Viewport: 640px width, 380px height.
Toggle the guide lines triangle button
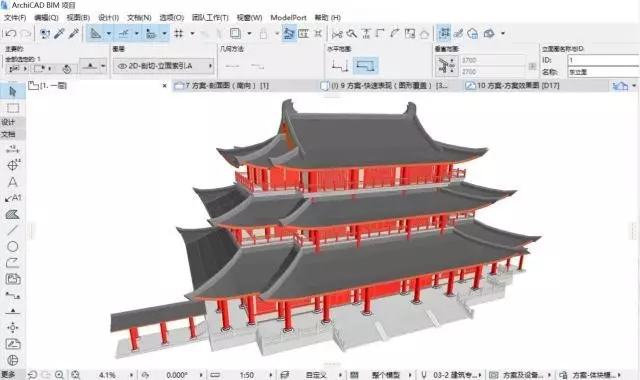click(x=96, y=33)
